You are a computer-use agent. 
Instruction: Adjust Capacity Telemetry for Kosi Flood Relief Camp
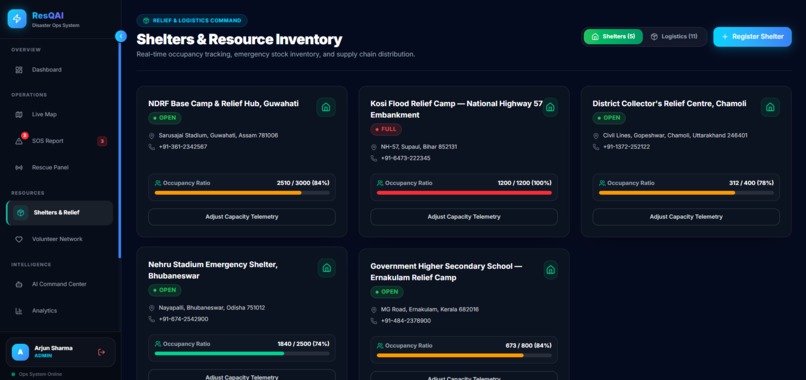click(464, 217)
